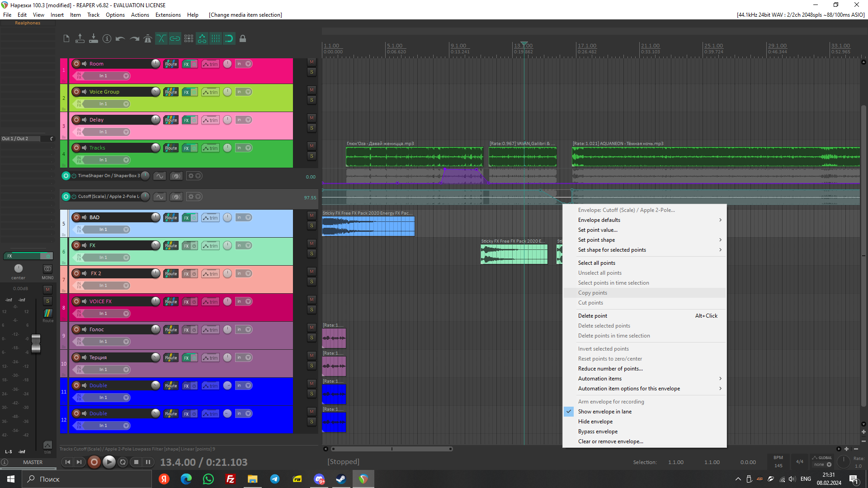Viewport: 868px width, 488px height.
Task: Choose Hide envelope from context menu
Action: point(595,422)
